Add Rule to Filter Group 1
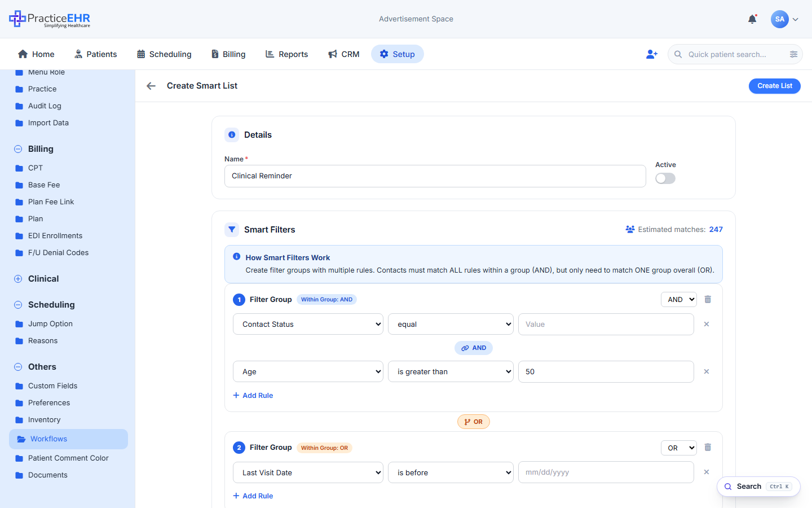 click(x=253, y=395)
